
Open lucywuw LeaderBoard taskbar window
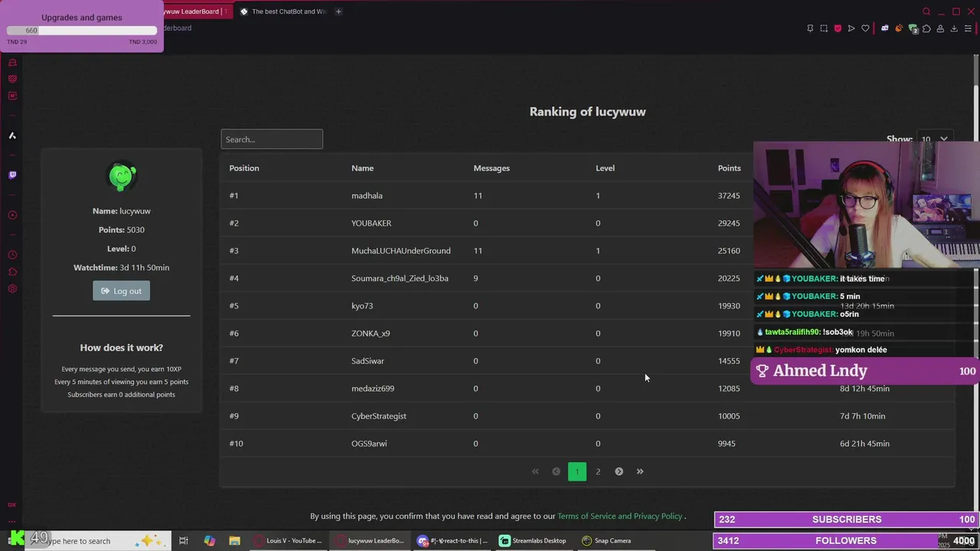pos(369,540)
